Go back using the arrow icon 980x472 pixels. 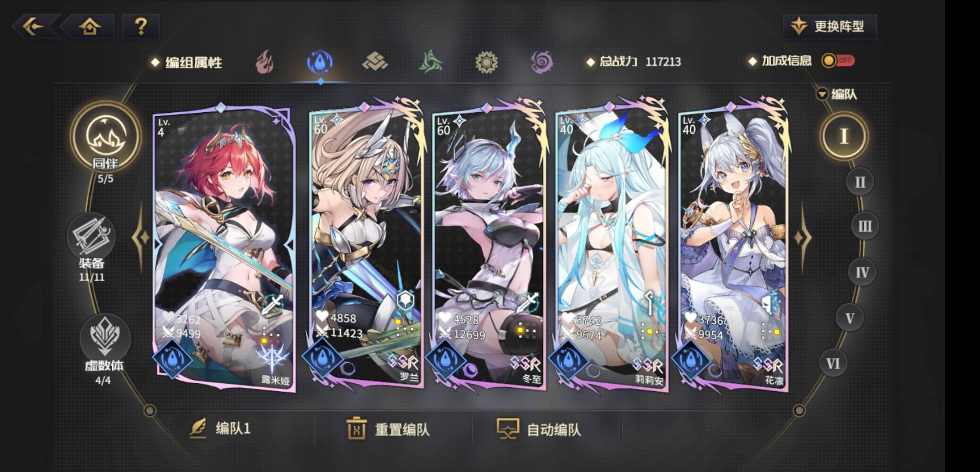(x=35, y=27)
